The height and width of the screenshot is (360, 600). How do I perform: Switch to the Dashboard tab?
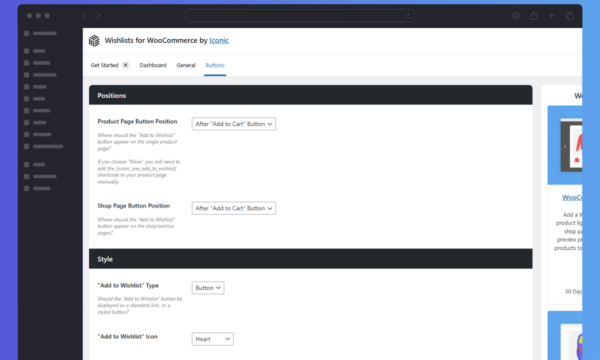pos(153,65)
